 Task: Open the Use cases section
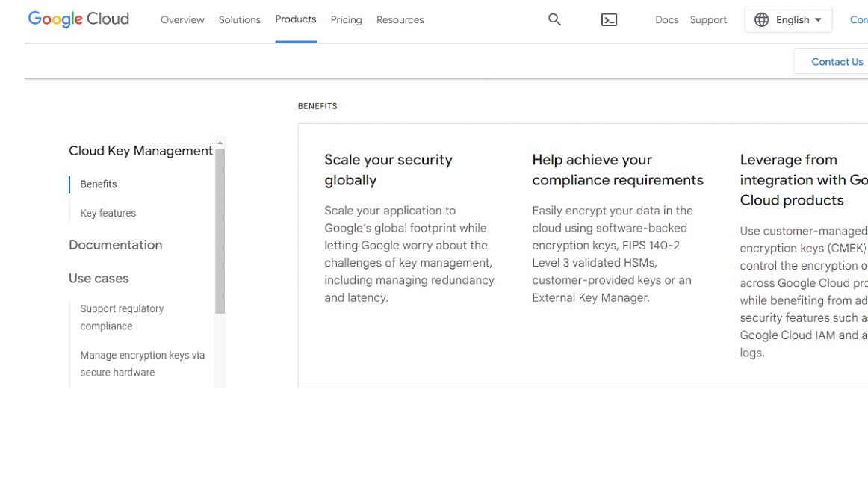click(x=99, y=278)
